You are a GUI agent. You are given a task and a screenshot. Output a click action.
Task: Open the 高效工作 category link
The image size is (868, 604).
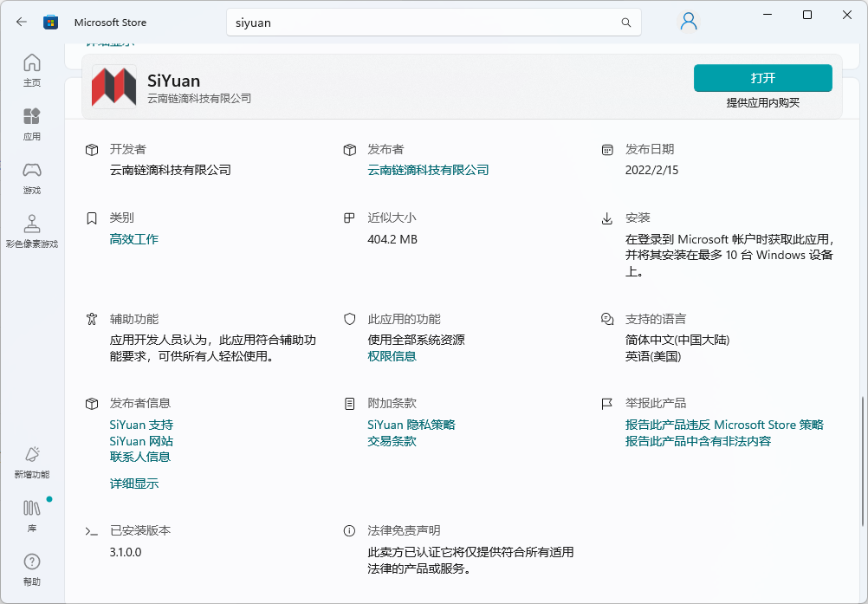[x=134, y=239]
